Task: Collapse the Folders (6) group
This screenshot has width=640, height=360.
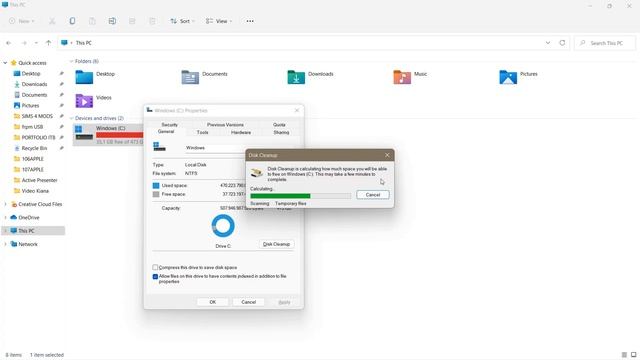Action: pos(71,61)
